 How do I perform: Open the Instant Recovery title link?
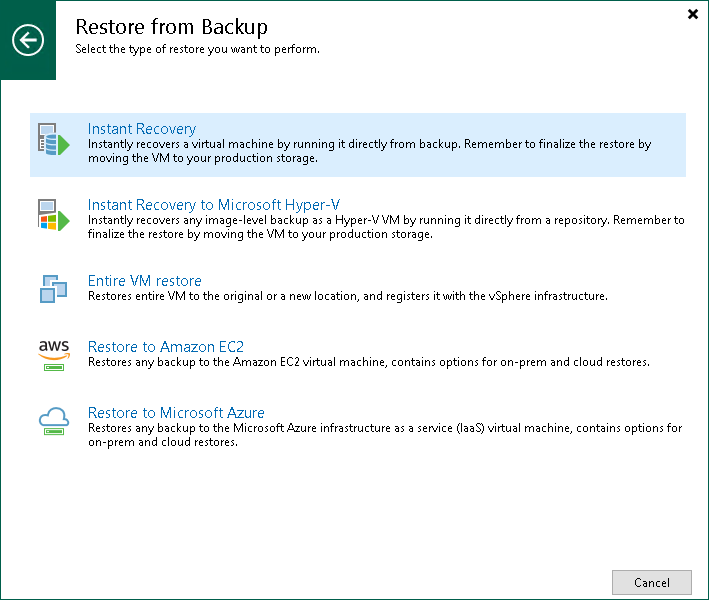(142, 129)
